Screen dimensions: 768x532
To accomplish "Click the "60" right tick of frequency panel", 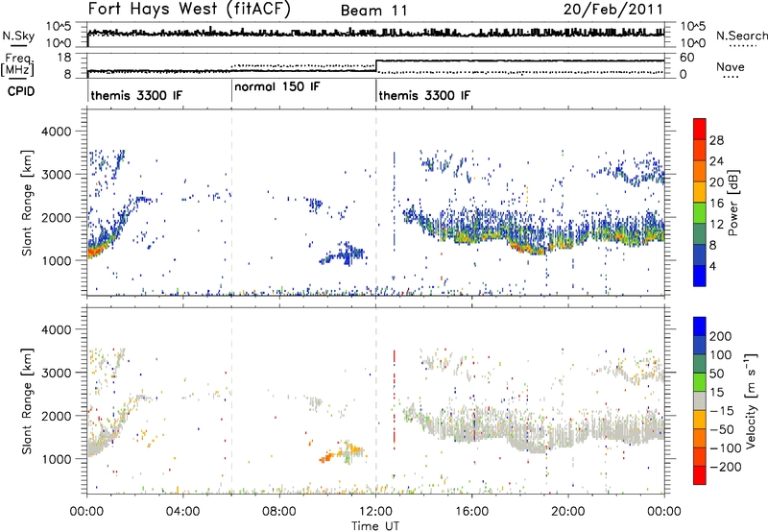I will click(686, 58).
